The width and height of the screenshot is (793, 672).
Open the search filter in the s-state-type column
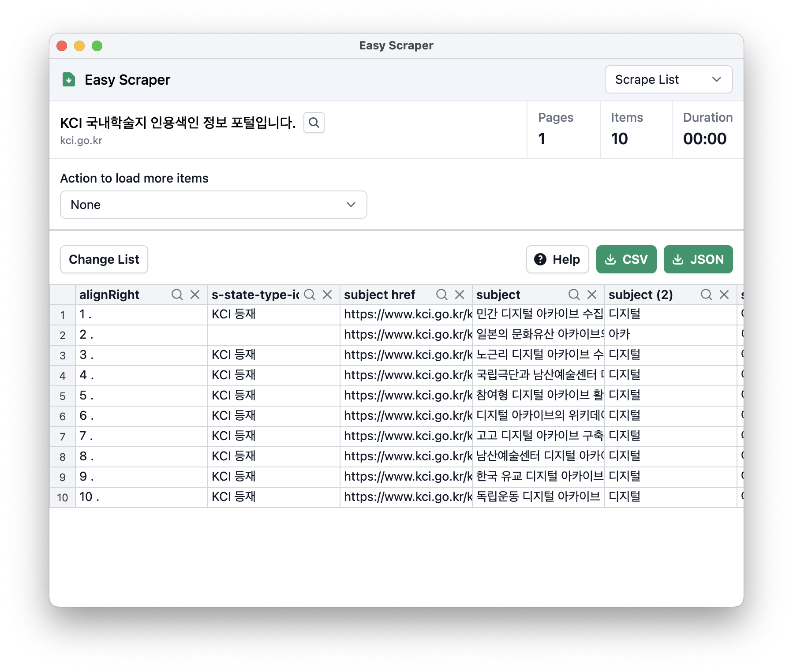point(309,295)
